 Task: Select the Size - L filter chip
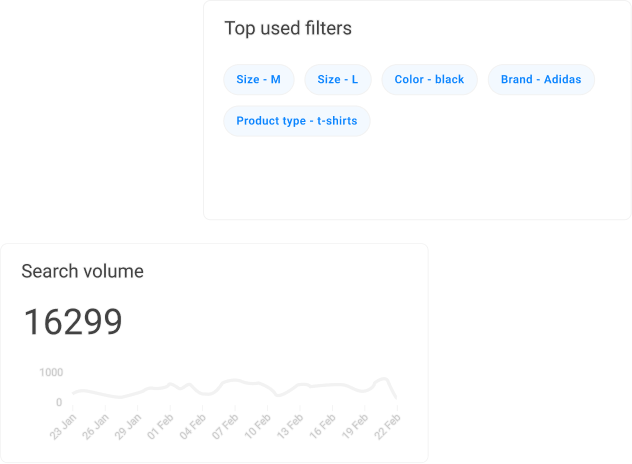[338, 79]
